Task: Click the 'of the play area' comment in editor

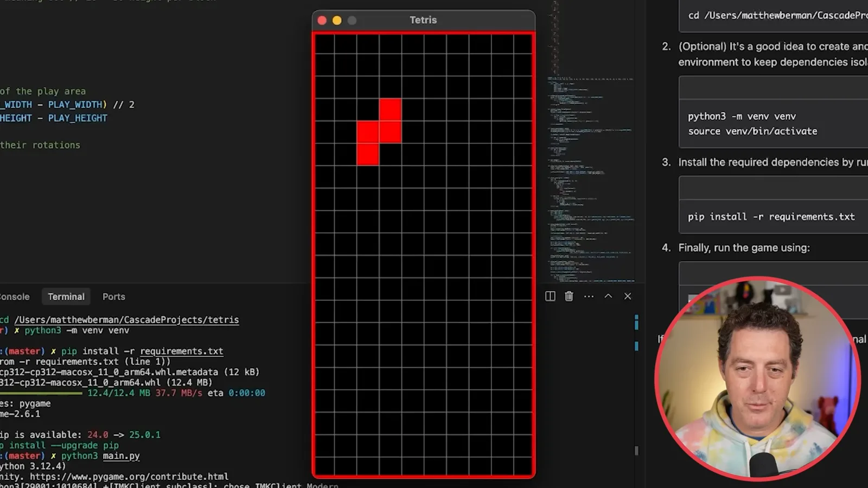Action: click(43, 91)
